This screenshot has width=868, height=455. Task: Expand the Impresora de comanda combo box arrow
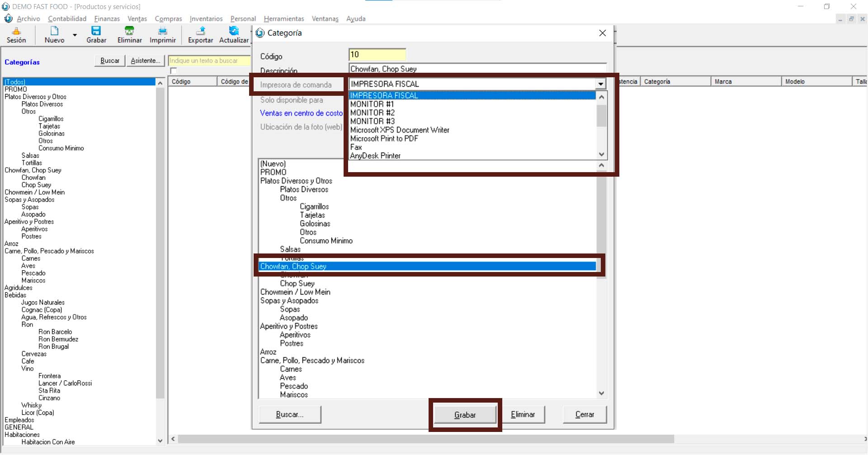(600, 84)
